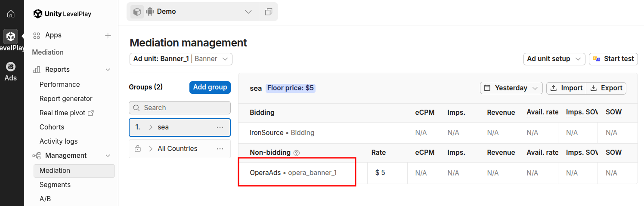Open the Home icon in left rail
Screen dimensions: 644x206
[x=11, y=13]
